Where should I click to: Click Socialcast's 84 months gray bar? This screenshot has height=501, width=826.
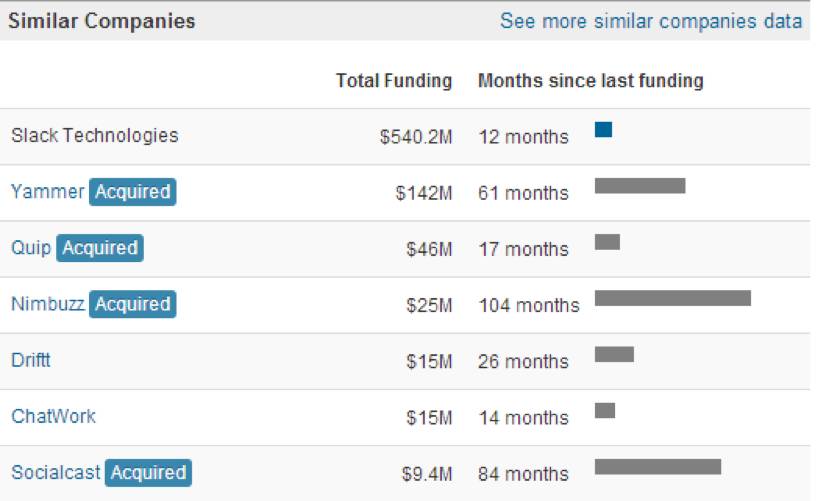(x=657, y=467)
